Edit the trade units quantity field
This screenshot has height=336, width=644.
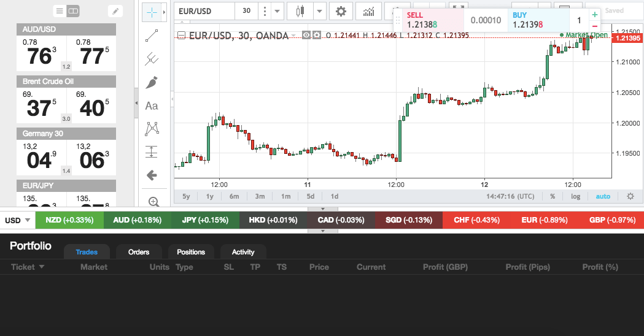[579, 20]
